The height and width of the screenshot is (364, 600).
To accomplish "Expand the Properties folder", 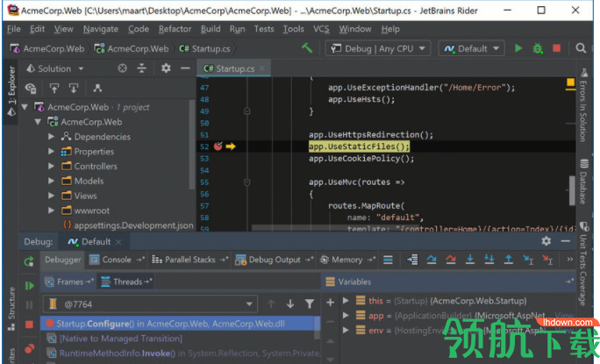I will 51,151.
